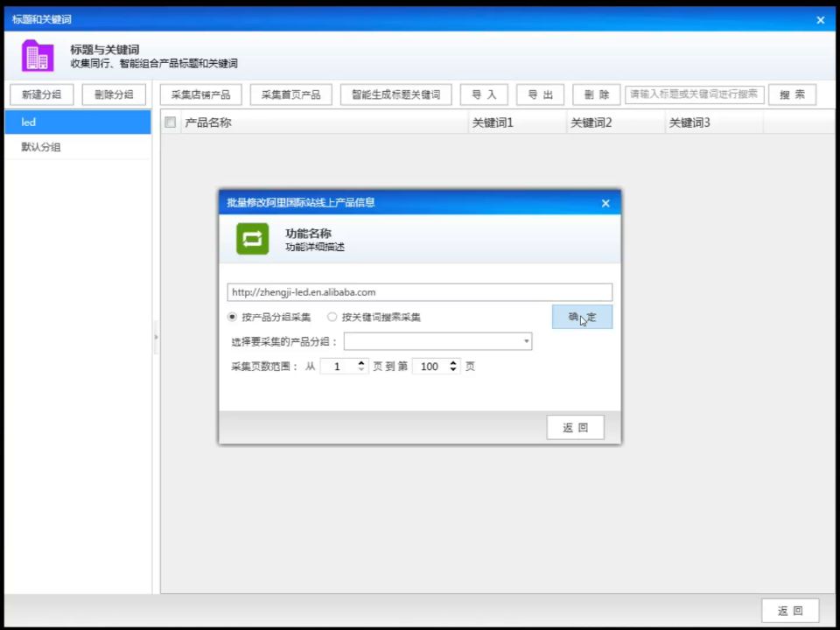840x630 pixels.
Task: Open 采集店铺产品 from the toolbar
Action: (201, 94)
